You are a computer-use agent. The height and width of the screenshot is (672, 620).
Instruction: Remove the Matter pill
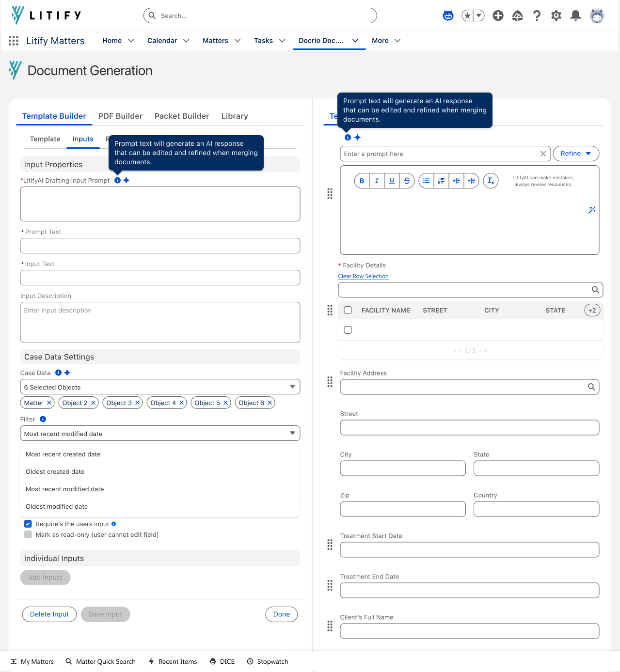49,403
